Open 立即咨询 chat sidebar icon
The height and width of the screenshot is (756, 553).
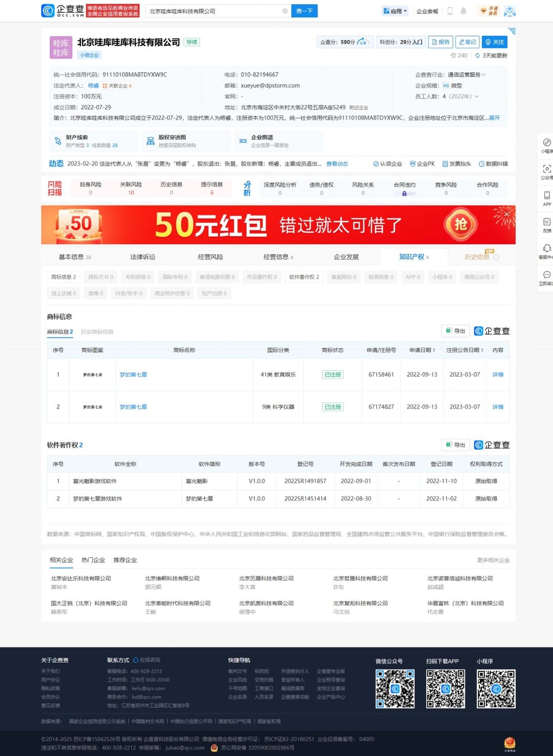pyautogui.click(x=547, y=278)
